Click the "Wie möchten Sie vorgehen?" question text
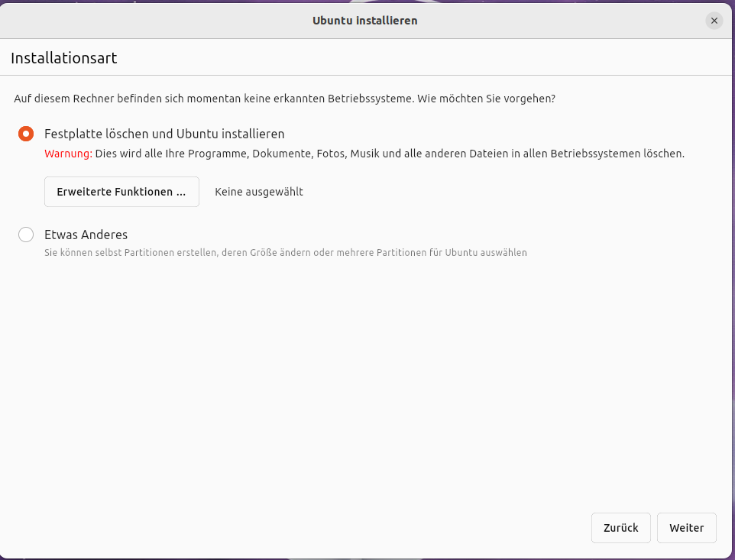The width and height of the screenshot is (735, 560). (486, 99)
